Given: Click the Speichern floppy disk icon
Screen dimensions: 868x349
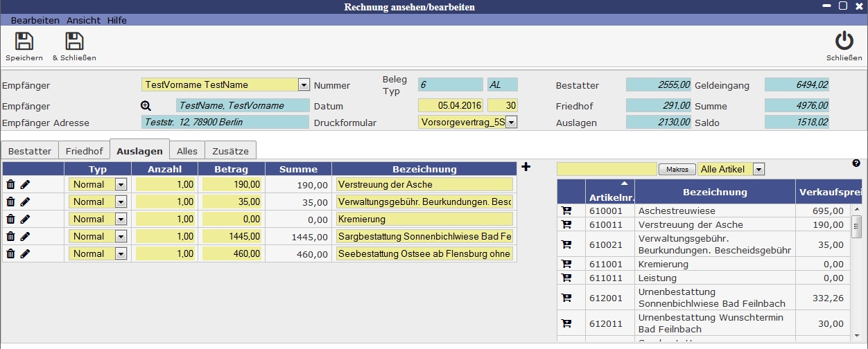Looking at the screenshot, I should click(24, 42).
